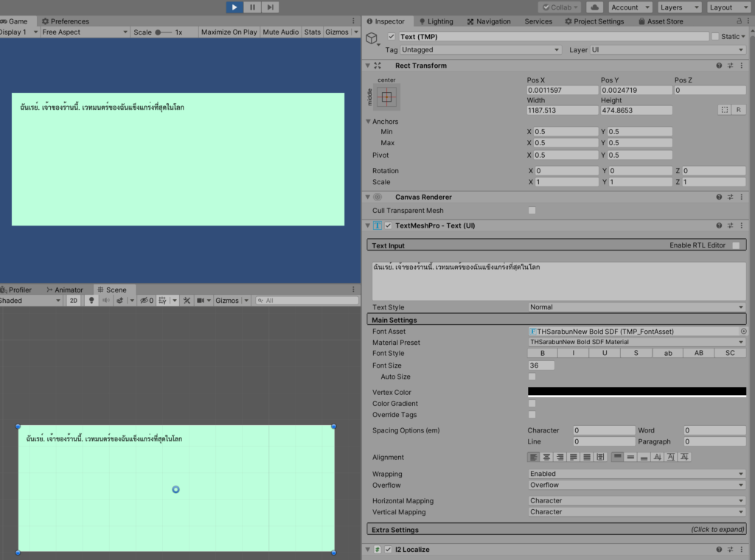Toggle the 2D scene view mode

pyautogui.click(x=74, y=301)
